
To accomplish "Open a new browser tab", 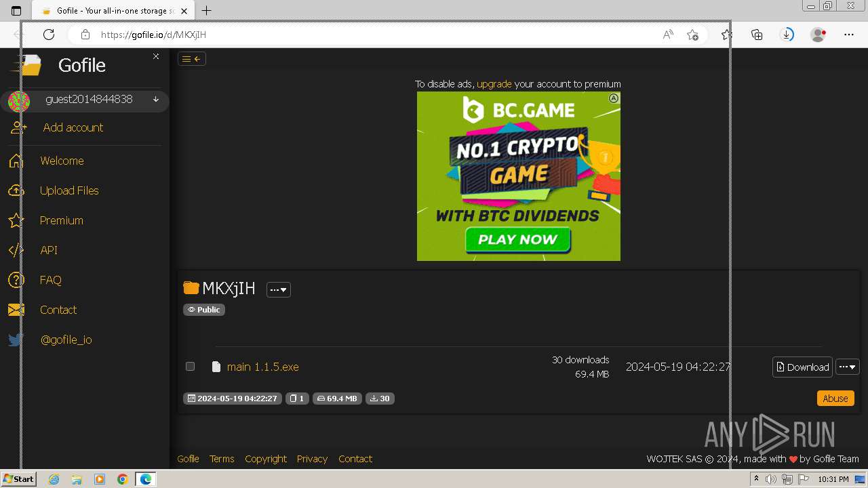I will point(207,10).
